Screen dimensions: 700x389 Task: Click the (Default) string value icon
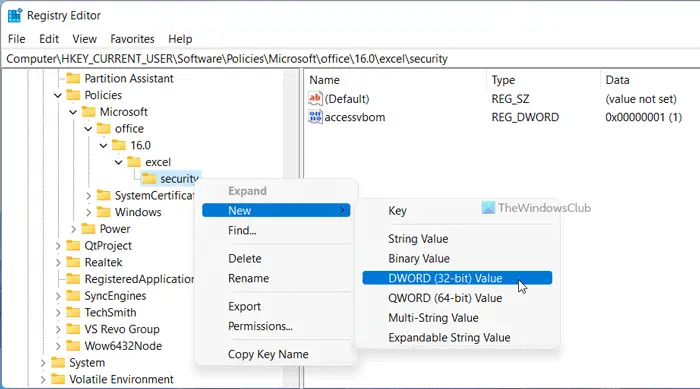315,99
